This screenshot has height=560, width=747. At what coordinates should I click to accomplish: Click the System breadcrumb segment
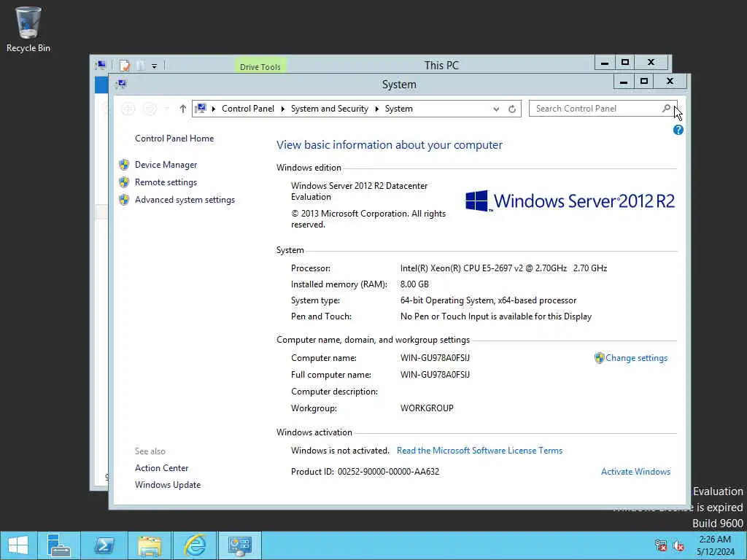(399, 109)
